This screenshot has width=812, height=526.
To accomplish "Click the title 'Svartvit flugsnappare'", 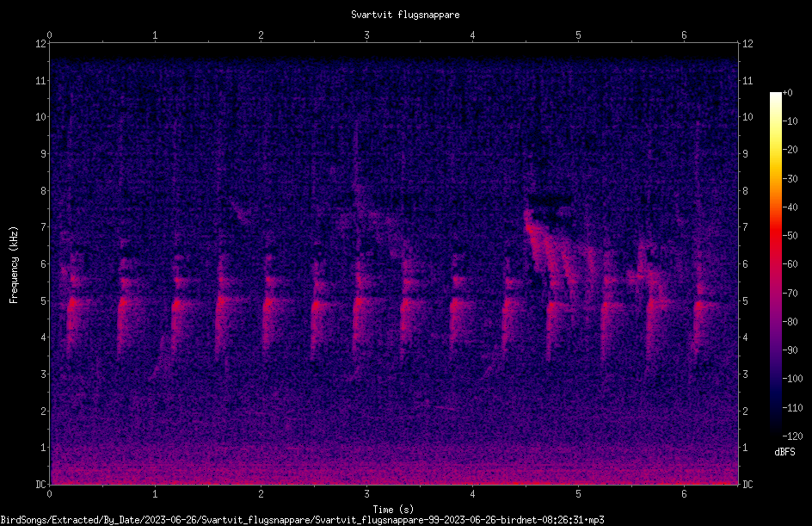I will coord(405,15).
